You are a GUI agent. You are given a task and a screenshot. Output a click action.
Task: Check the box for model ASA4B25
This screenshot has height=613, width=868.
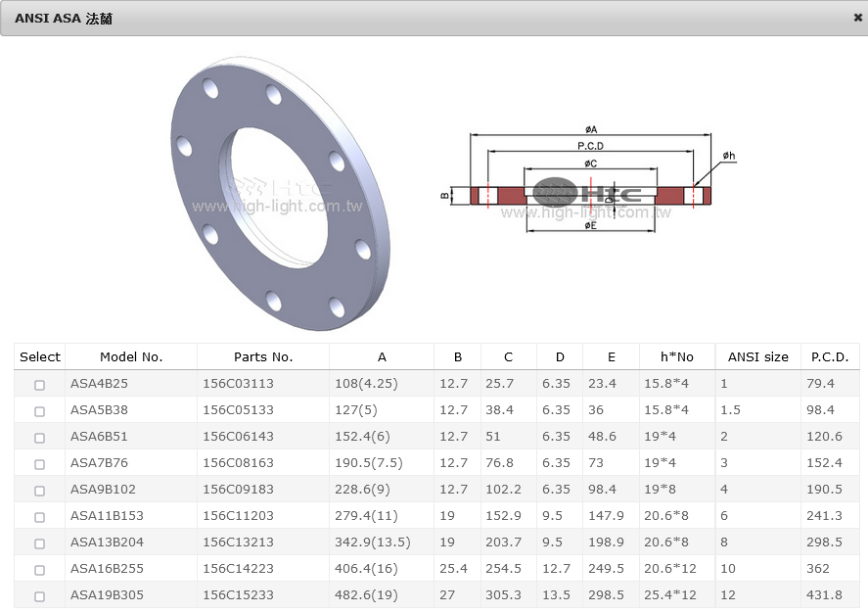click(x=40, y=385)
